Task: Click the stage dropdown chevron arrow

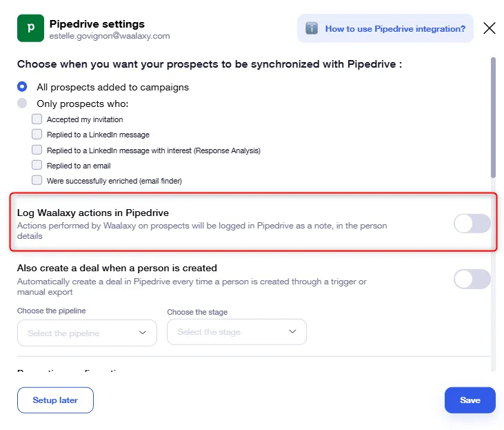Action: pos(292,331)
